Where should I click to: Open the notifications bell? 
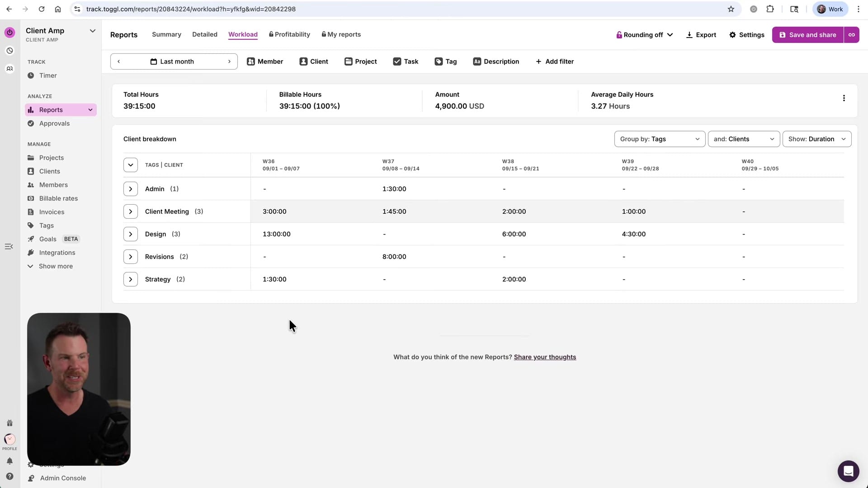pos(9,461)
